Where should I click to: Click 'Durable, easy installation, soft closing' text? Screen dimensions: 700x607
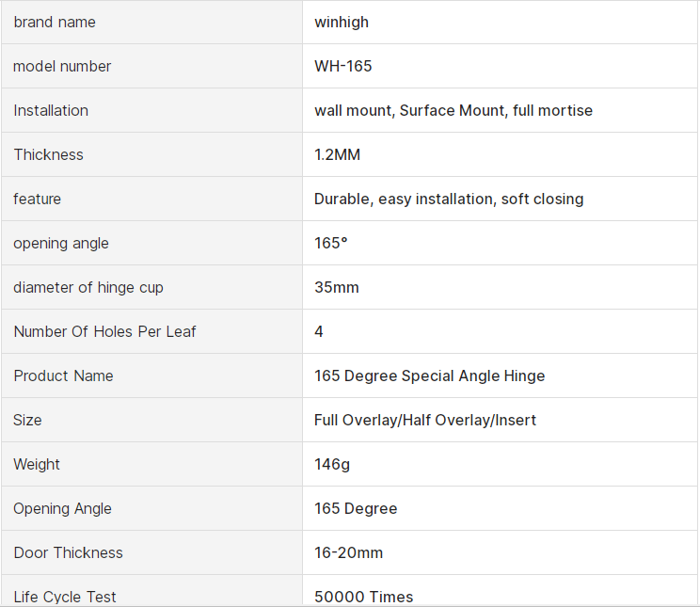point(449,199)
